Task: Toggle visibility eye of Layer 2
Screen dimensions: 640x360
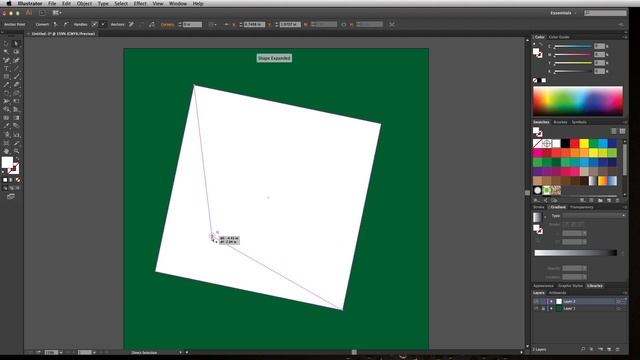Action: (536, 301)
